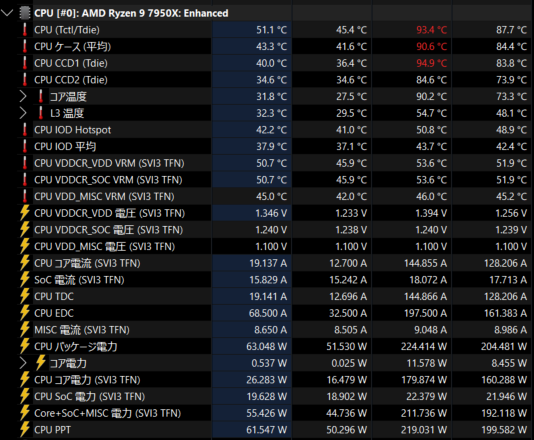Click the current value 51.1 °C

pyautogui.click(x=271, y=30)
